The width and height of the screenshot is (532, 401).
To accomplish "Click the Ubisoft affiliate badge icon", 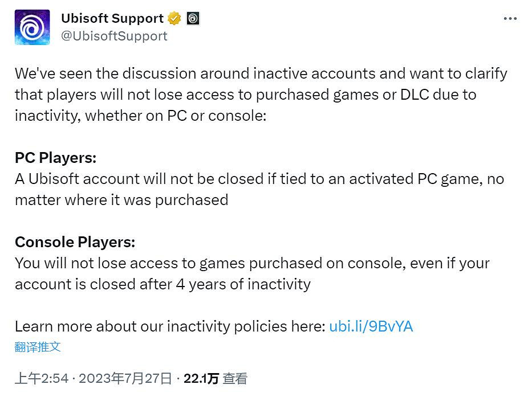I will (193, 18).
